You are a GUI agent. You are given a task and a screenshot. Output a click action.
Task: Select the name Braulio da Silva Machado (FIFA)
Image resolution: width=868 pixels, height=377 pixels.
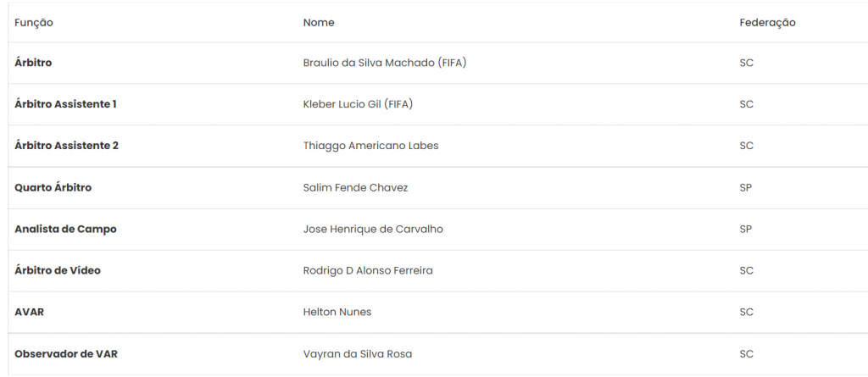coord(385,63)
